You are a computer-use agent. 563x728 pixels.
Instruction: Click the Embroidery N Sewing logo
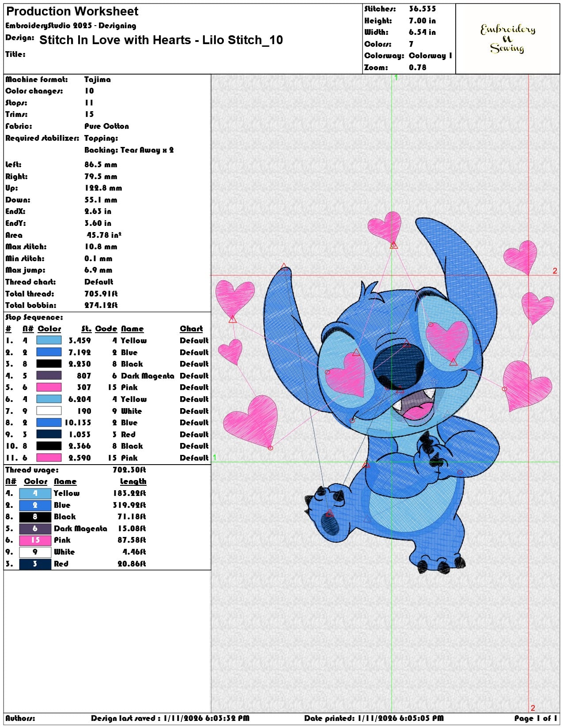tap(508, 38)
